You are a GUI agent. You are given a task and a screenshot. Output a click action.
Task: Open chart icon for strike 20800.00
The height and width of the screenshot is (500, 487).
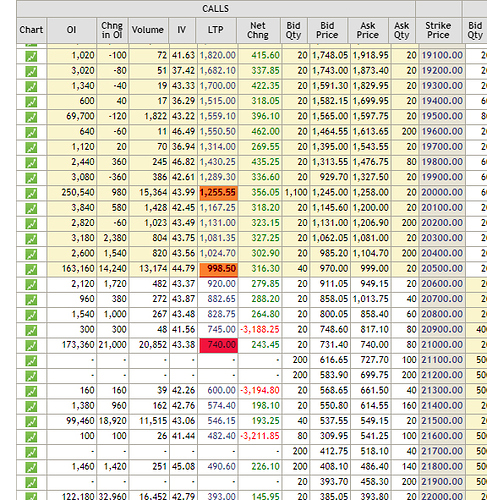31,315
